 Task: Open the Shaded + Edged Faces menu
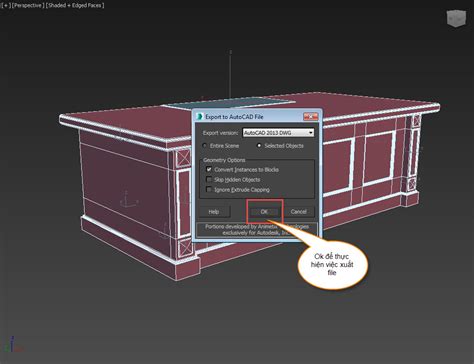[75, 5]
